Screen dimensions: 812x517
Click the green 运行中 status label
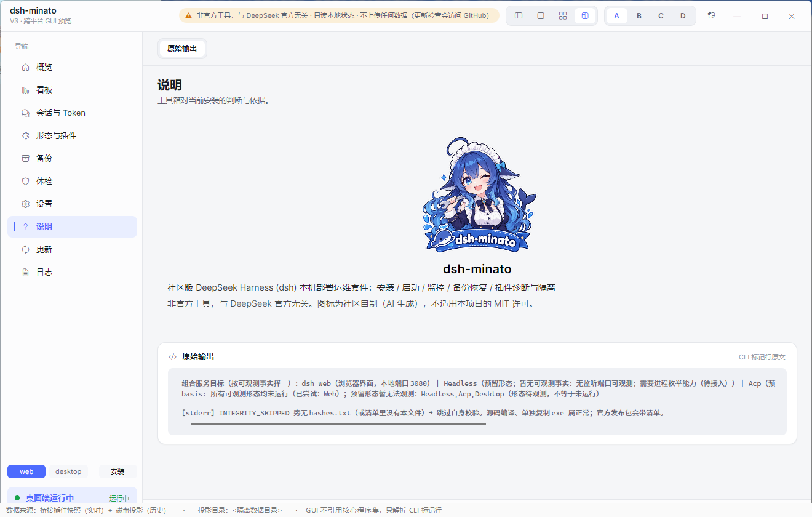pos(119,499)
